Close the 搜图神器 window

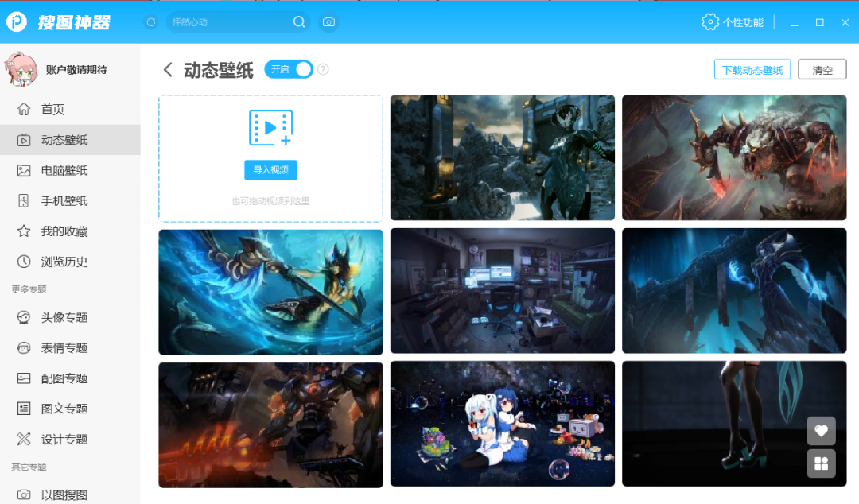coord(845,22)
